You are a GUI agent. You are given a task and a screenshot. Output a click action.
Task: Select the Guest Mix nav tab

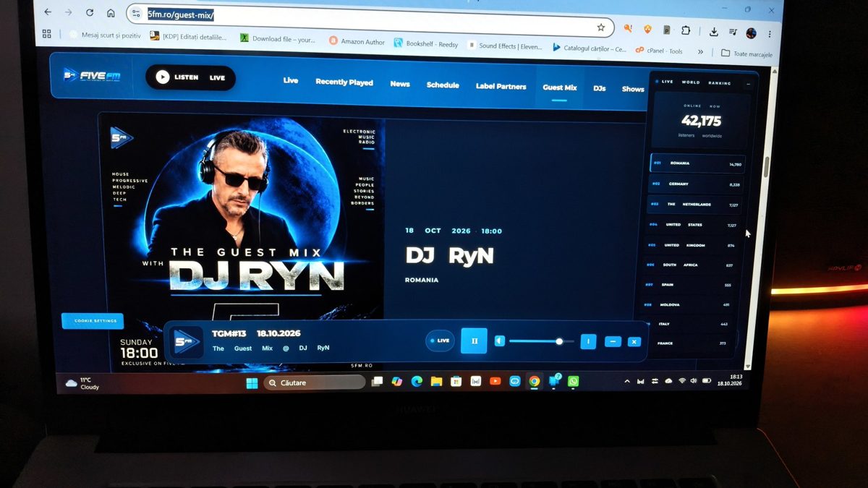[560, 87]
